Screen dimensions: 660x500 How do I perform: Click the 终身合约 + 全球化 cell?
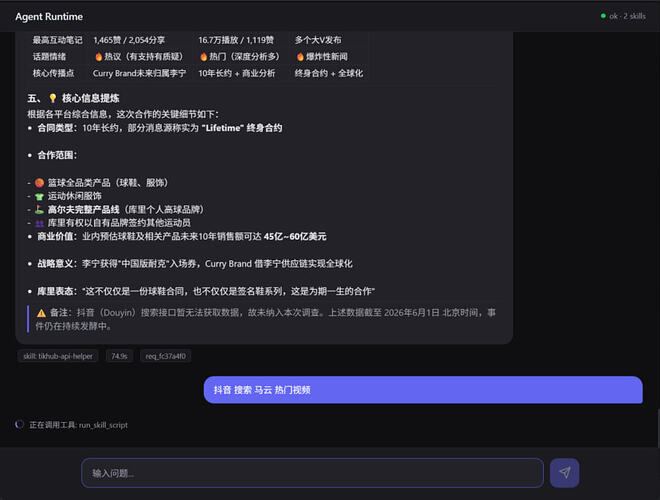pyautogui.click(x=329, y=73)
